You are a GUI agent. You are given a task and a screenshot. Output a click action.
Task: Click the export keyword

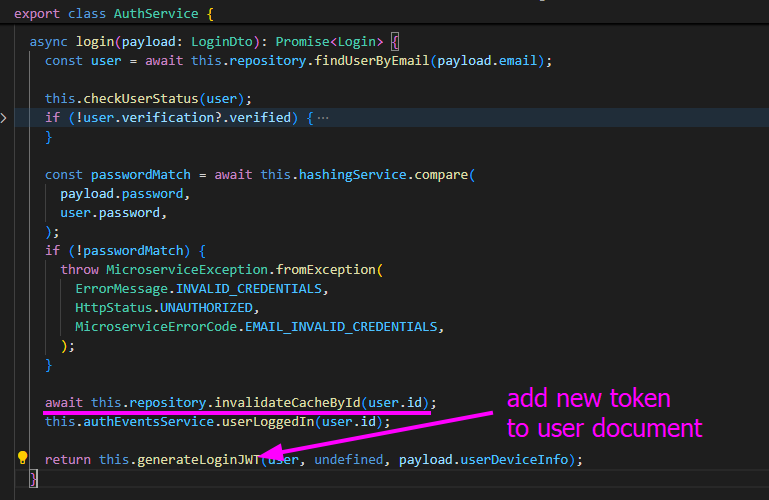[x=37, y=13]
